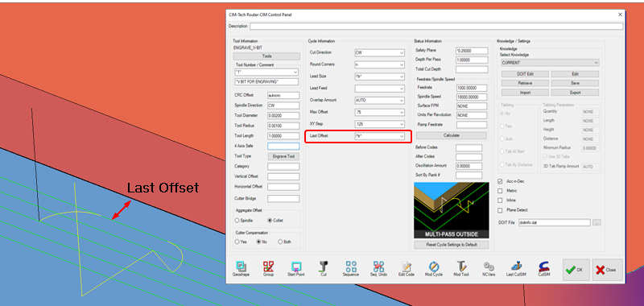Screen dimensions: 644x306
Task: Click the knowledge Save button
Action: coord(575,83)
